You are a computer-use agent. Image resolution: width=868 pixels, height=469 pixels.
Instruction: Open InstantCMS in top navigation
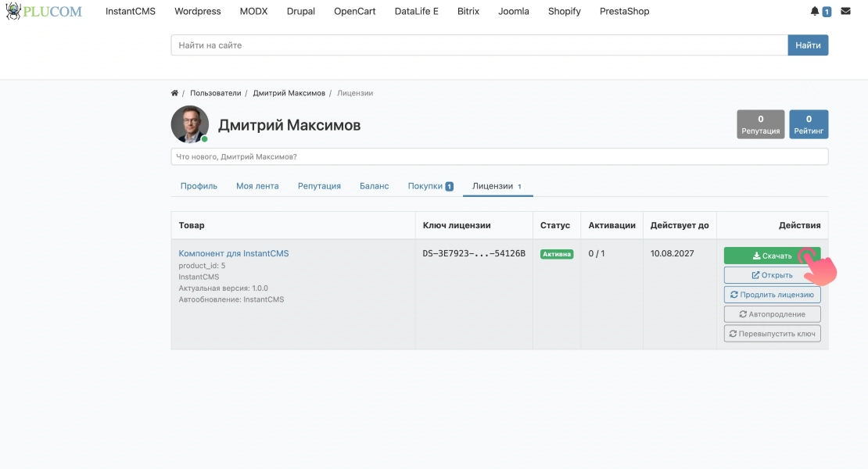pyautogui.click(x=131, y=11)
